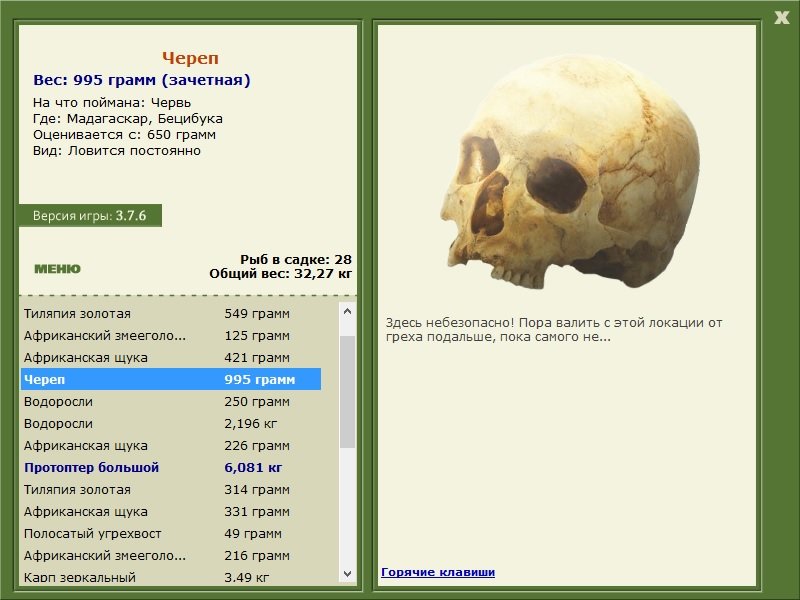Select Тиляпия золотая 314 грамм row
This screenshot has height=600, width=800.
click(171, 489)
